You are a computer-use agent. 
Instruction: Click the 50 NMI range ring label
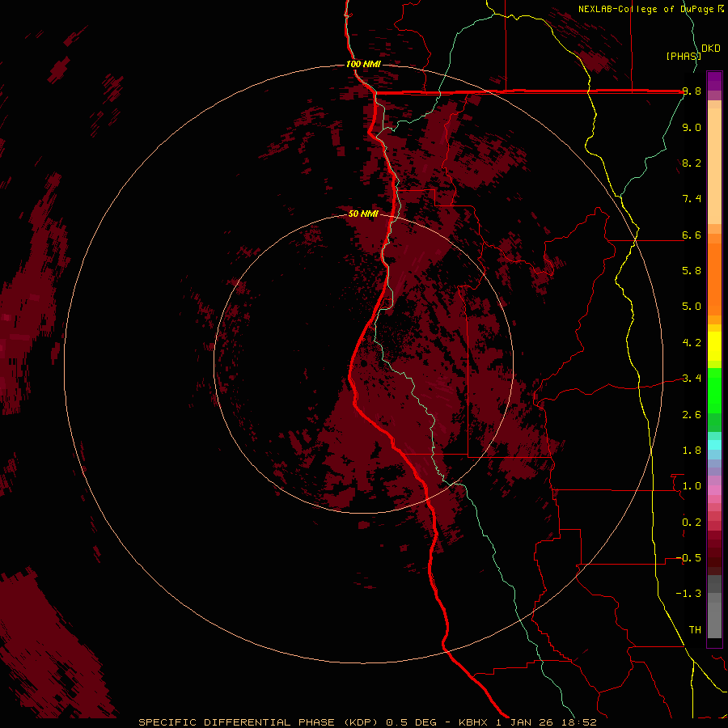pos(363,214)
